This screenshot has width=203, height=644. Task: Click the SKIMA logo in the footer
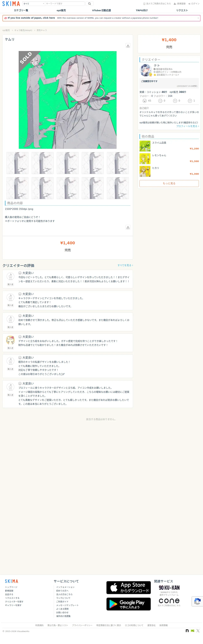click(12, 581)
